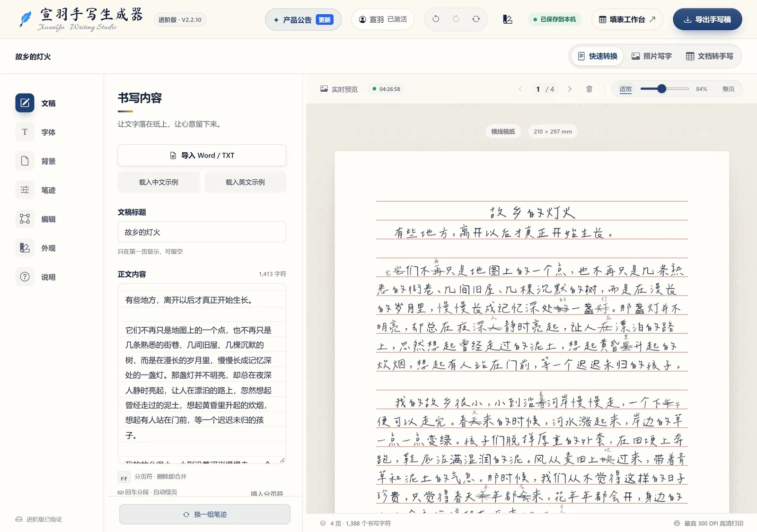Image resolution: width=757 pixels, height=532 pixels.
Task: Open the appearance theme icon in header
Action: pos(508,19)
